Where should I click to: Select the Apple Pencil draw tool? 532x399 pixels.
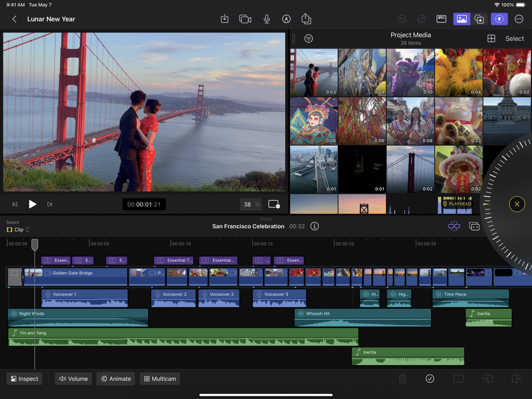[x=286, y=19]
